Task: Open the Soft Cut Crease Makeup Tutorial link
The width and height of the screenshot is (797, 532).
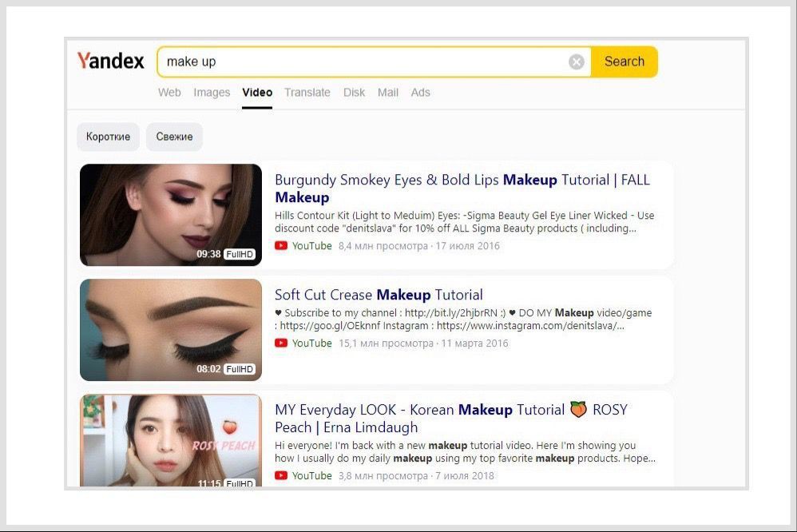Action: [x=379, y=295]
